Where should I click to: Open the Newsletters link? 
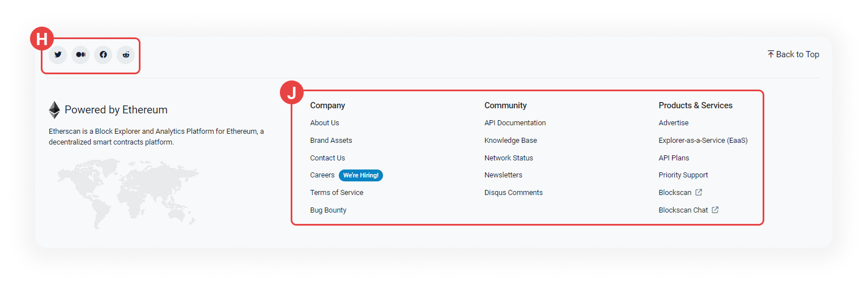pos(503,175)
